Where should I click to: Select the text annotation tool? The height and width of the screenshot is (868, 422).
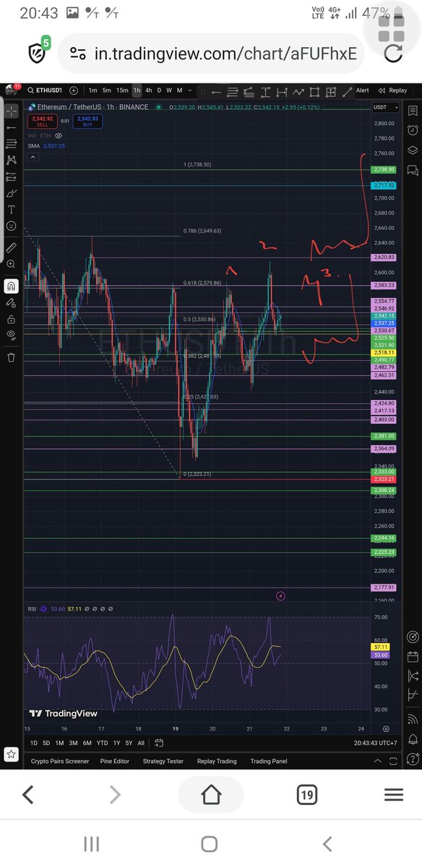pos(11,210)
